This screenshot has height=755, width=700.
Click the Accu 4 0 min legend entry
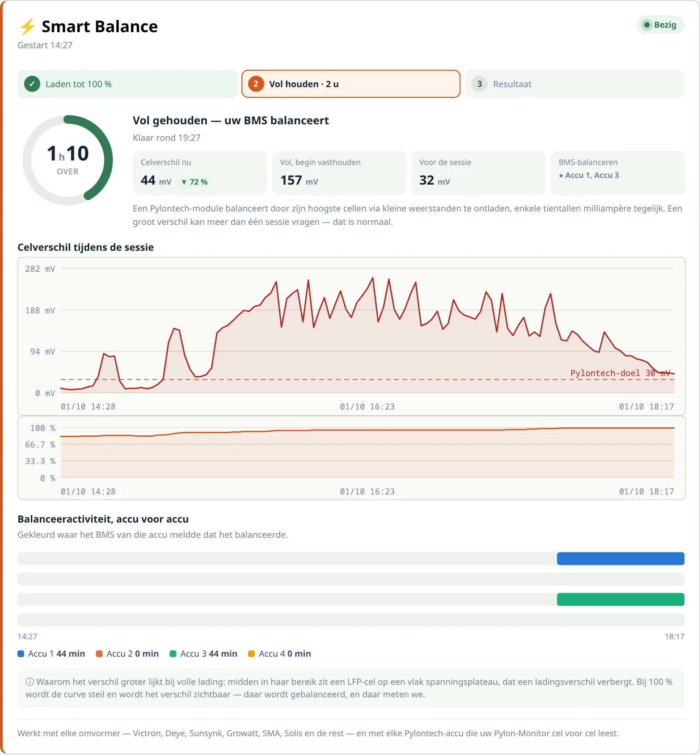coord(279,654)
